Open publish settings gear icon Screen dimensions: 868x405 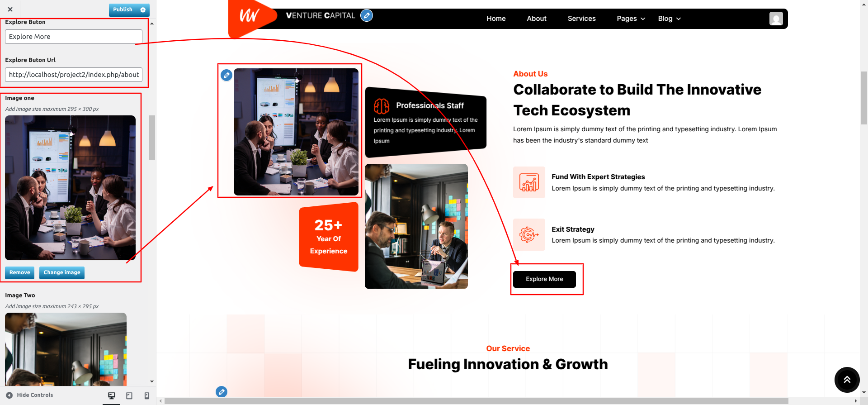tap(143, 10)
